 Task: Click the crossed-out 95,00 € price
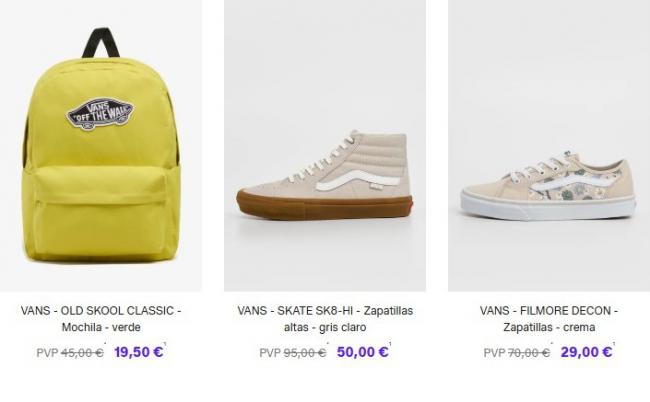pyautogui.click(x=305, y=353)
